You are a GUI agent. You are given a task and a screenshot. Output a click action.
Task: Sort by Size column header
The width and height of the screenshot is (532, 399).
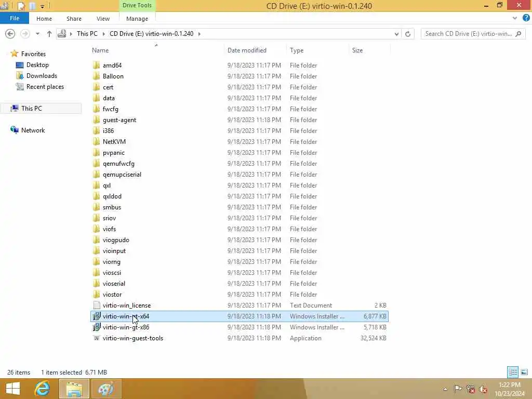pos(369,50)
